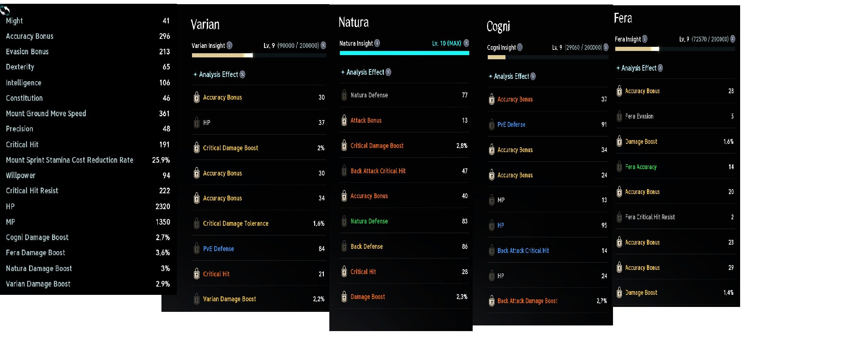Toggle the lock on Fera Evasion effect
This screenshot has height=353, width=868.
pos(619,116)
